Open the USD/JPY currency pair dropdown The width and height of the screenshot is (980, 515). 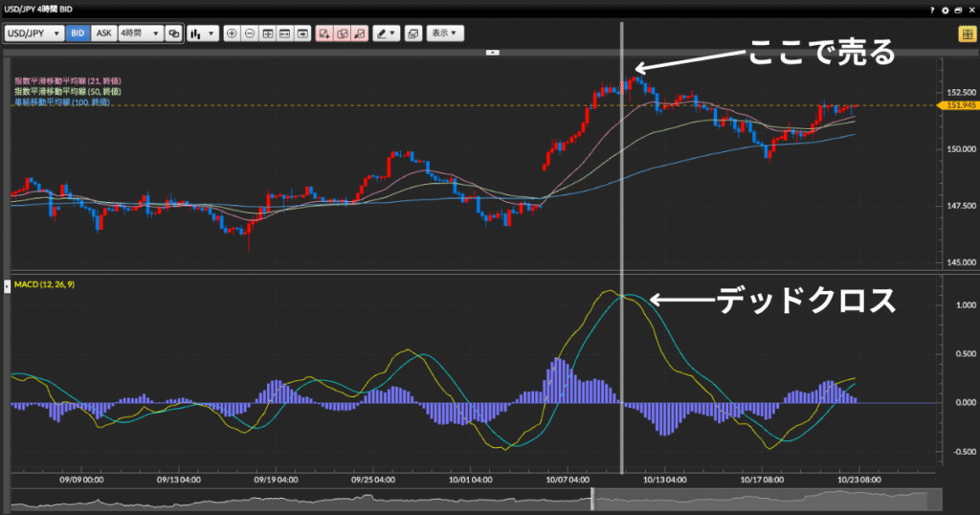(x=34, y=33)
